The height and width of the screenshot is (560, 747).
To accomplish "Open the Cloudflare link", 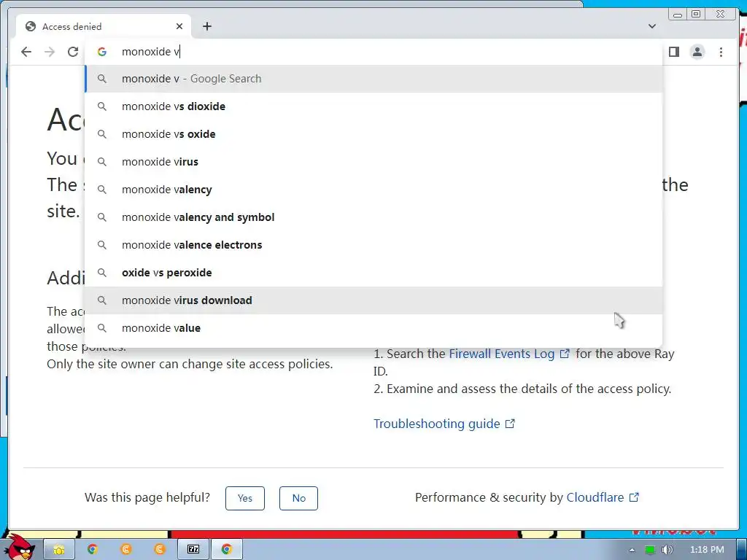I will click(602, 497).
